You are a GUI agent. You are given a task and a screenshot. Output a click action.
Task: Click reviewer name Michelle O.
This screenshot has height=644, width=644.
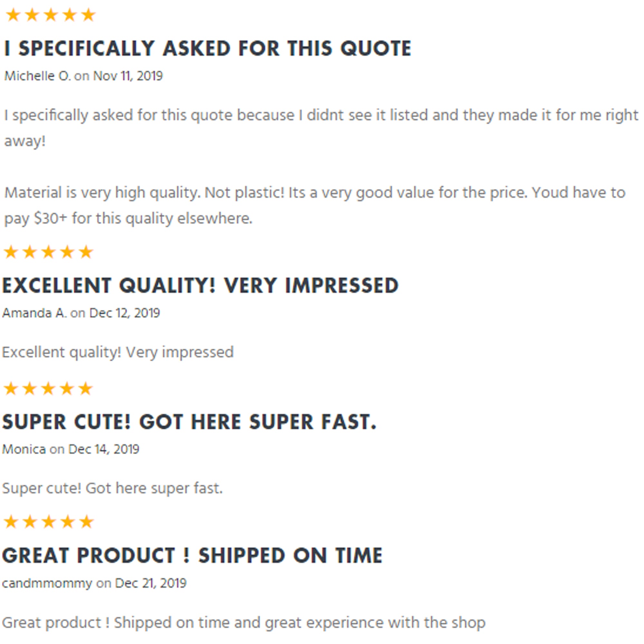pyautogui.click(x=37, y=76)
